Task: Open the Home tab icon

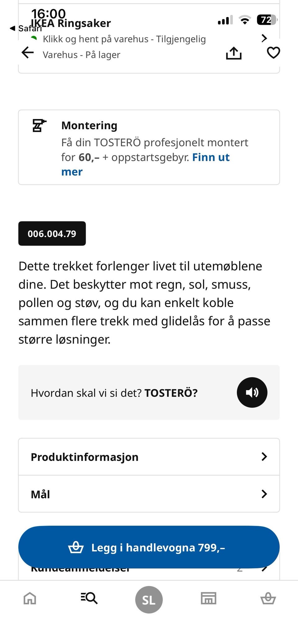Action: [x=30, y=598]
